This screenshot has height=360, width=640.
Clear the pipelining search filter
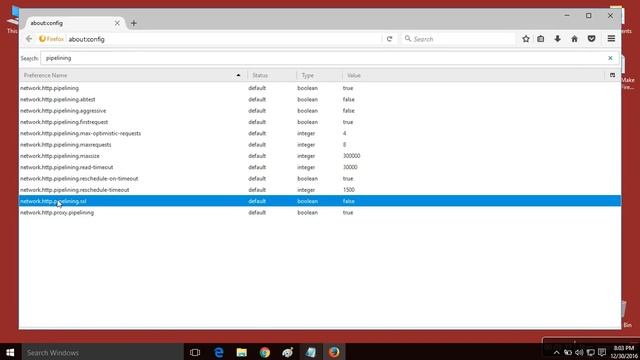(610, 58)
